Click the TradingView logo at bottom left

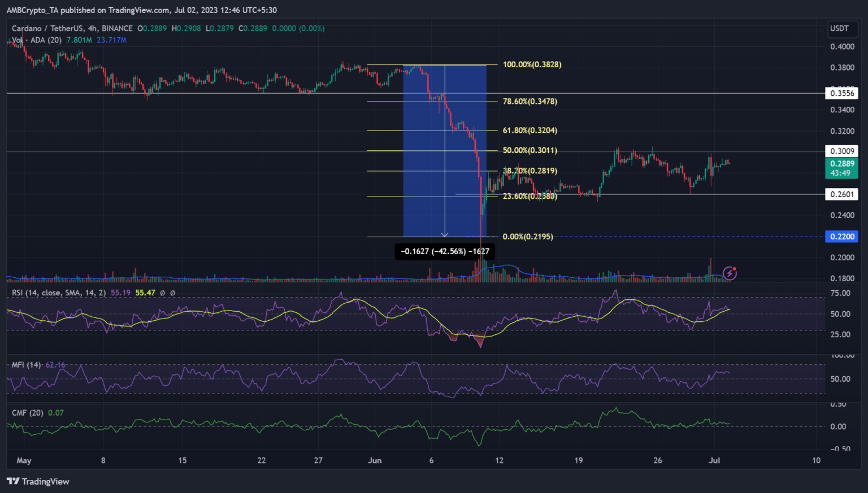[x=38, y=481]
